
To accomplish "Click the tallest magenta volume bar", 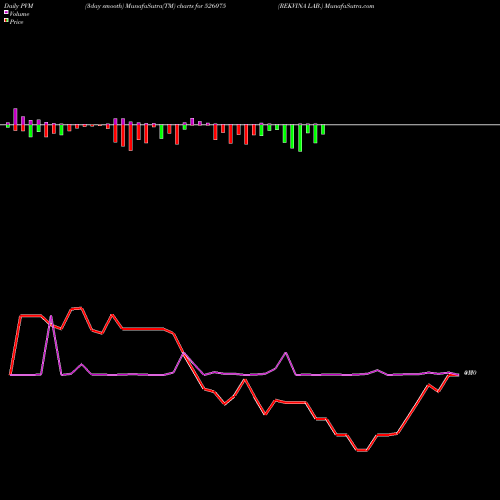I will [x=15, y=116].
